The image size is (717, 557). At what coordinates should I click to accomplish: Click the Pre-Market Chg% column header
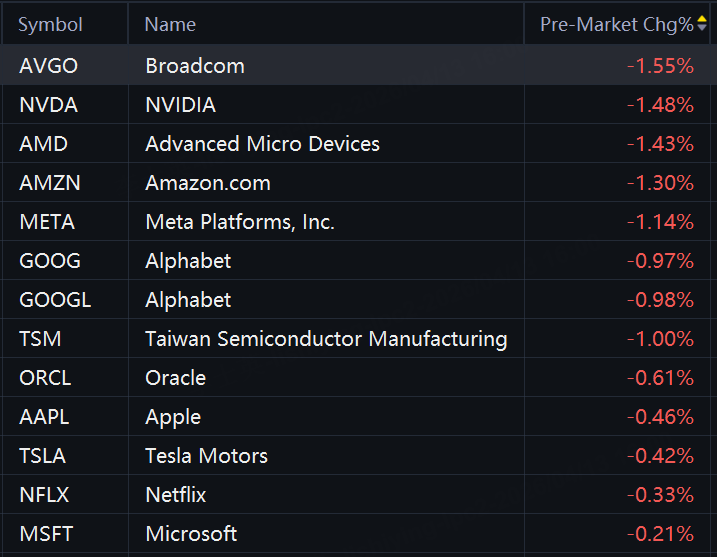point(616,25)
